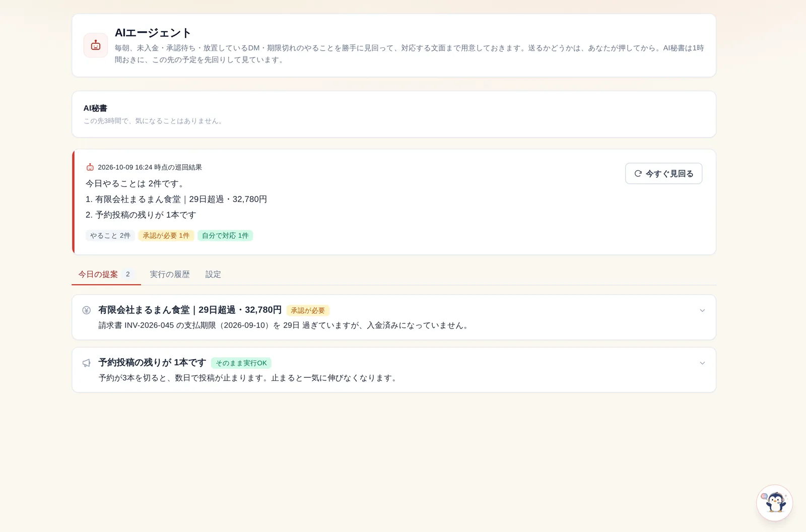The image size is (806, 532).
Task: Click summary line '今日やることは 2件です。'
Action: tap(136, 183)
